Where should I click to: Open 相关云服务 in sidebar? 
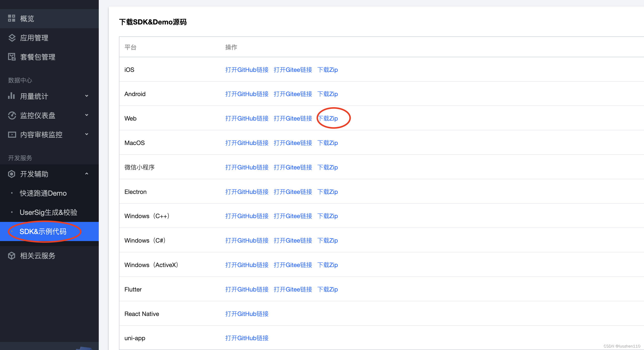[x=49, y=256]
